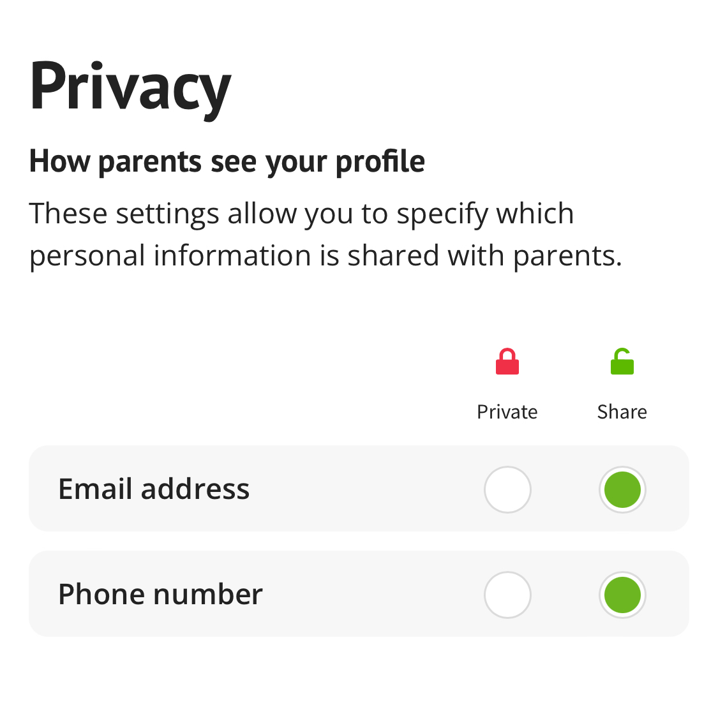Click the word 'number' in Phone number
718x728 pixels.
(208, 594)
